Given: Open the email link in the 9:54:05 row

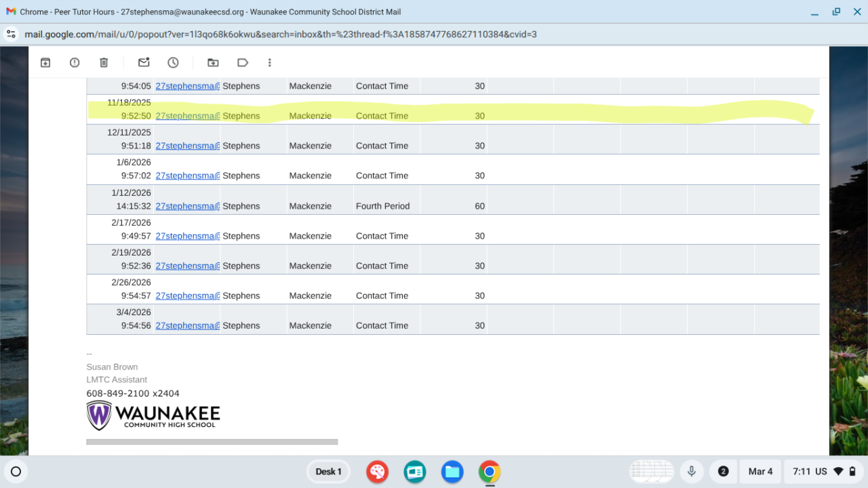Looking at the screenshot, I should (x=187, y=86).
